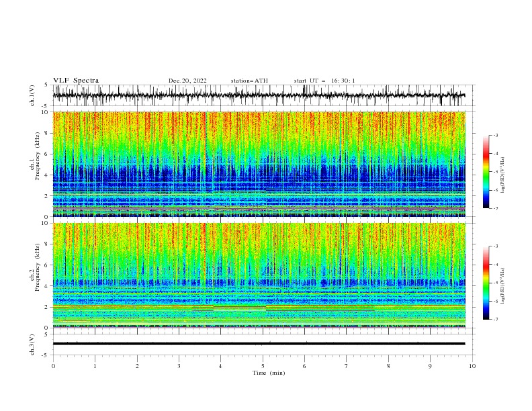Click the ch.1 "Frequency (kHz)" axis label
This screenshot has height=411, width=532.
(38, 156)
